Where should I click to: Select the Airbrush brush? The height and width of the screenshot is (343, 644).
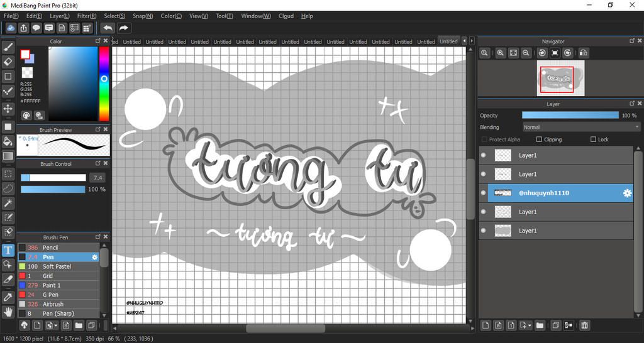pyautogui.click(x=58, y=304)
